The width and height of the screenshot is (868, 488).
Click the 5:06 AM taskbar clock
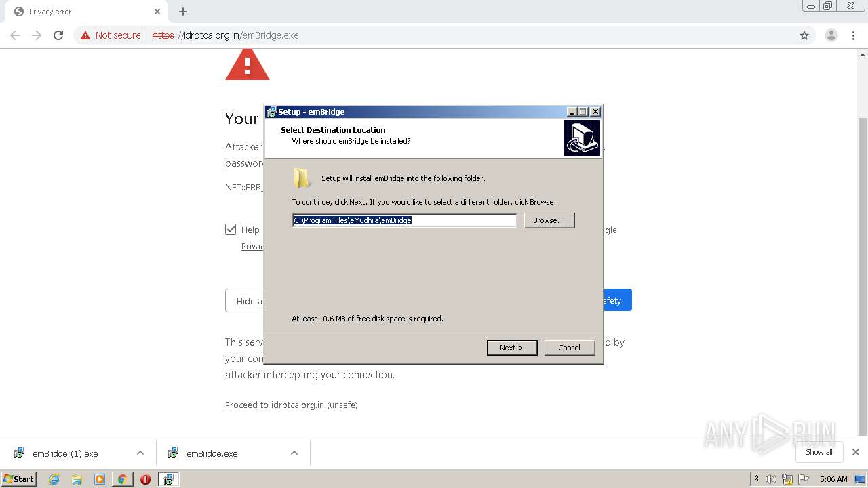833,479
